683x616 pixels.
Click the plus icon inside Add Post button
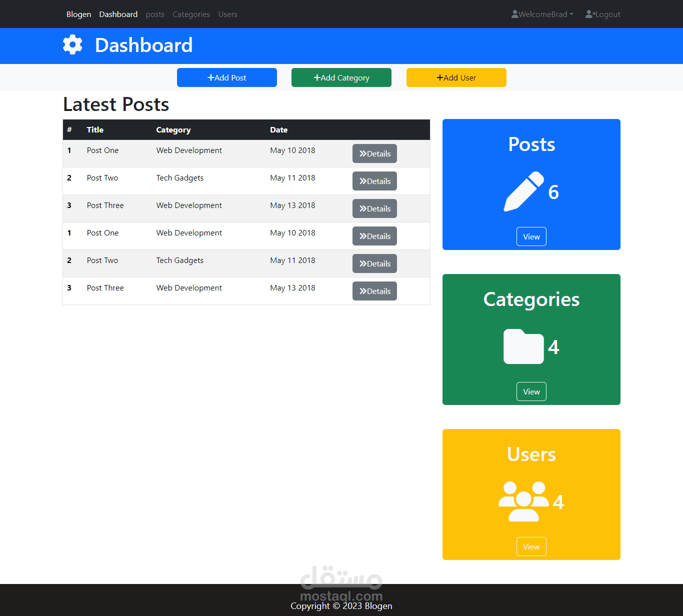(210, 77)
